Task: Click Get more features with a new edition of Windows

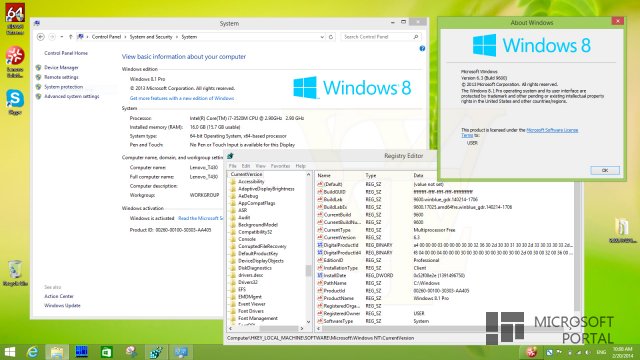Action: (x=182, y=98)
